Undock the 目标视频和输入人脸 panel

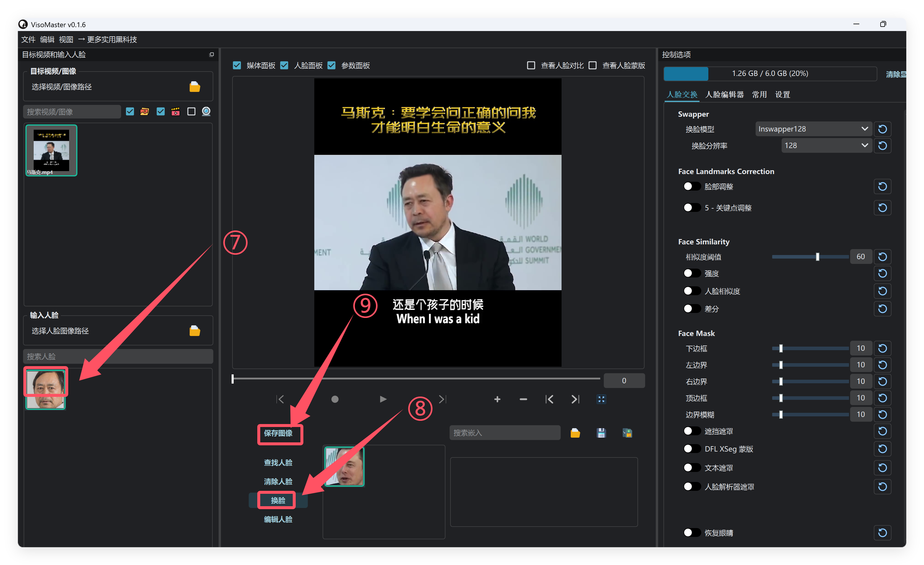(212, 55)
